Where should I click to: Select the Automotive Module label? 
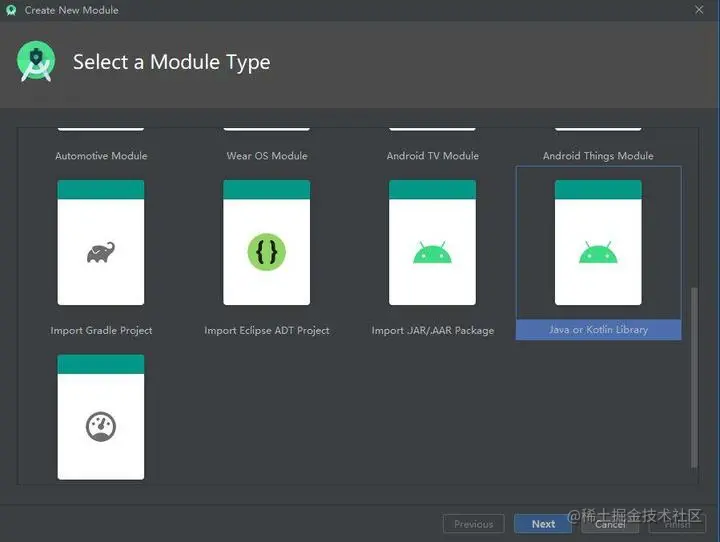coord(101,156)
